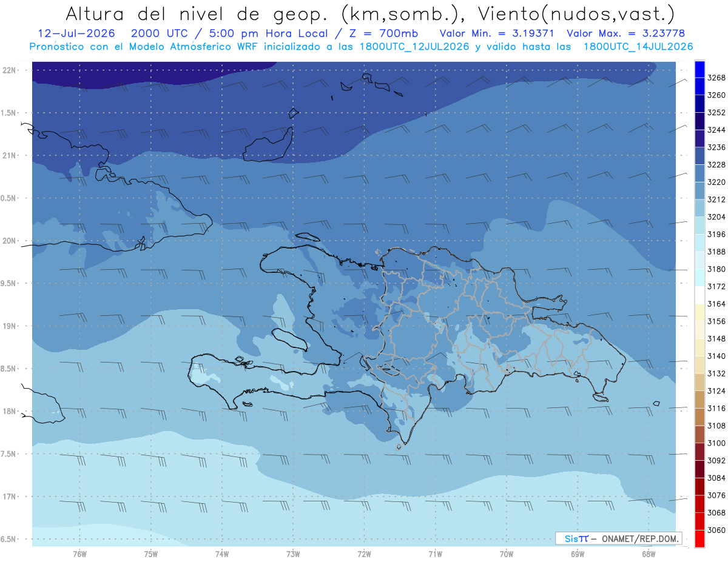Click the 76W longitude label
Screen dimensions: 728x562
[x=79, y=554]
